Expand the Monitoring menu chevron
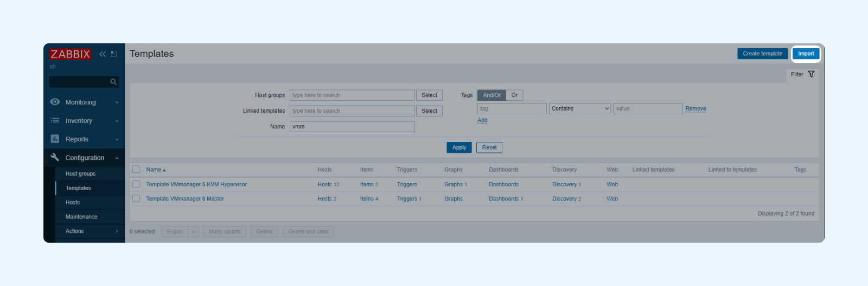 (x=117, y=102)
